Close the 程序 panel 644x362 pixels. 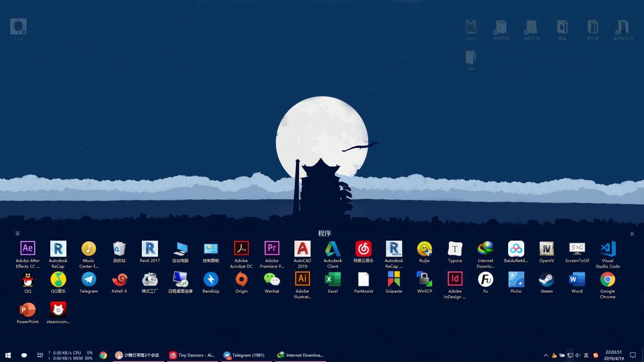point(632,233)
